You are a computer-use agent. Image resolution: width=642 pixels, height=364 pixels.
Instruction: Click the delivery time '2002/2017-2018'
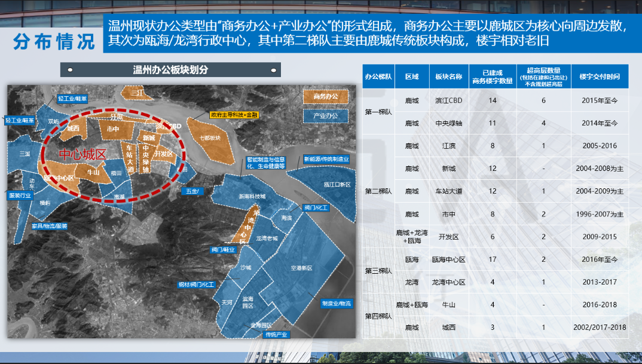tap(600, 328)
